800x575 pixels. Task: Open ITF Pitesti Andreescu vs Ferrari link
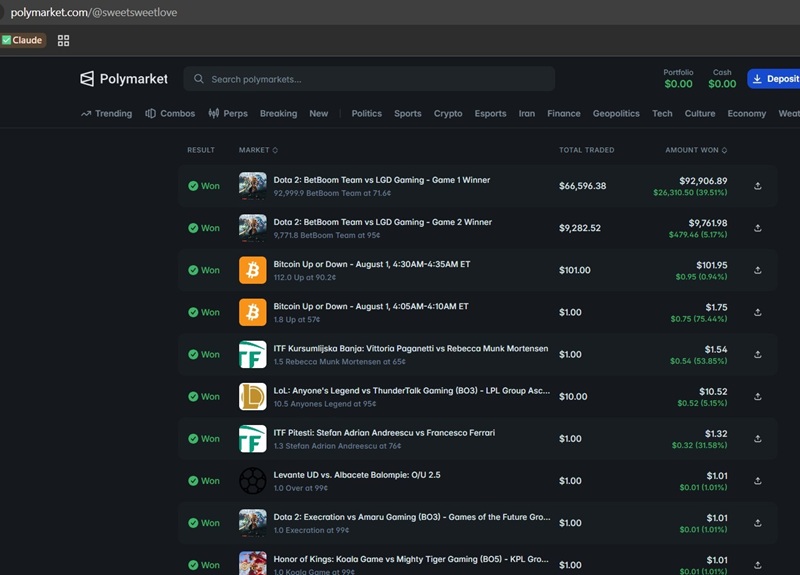[384, 433]
